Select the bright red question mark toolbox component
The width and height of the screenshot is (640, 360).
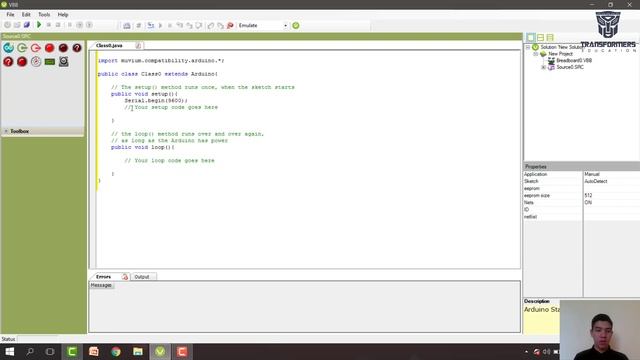pyautogui.click(x=8, y=62)
